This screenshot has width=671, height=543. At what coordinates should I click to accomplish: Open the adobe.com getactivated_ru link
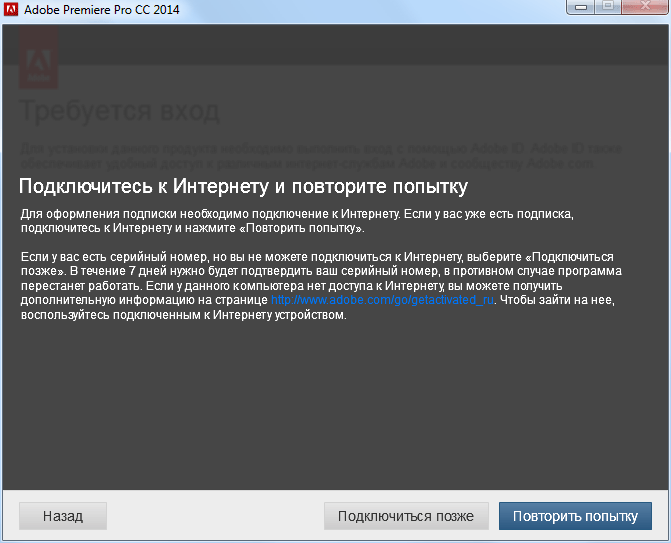(x=382, y=300)
